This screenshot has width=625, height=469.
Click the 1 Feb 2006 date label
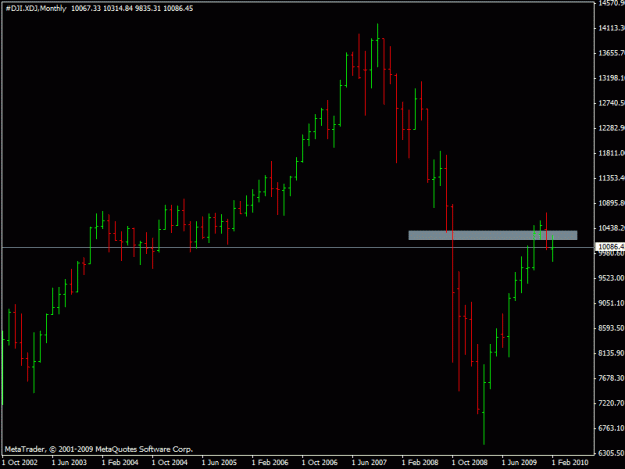tap(270, 462)
